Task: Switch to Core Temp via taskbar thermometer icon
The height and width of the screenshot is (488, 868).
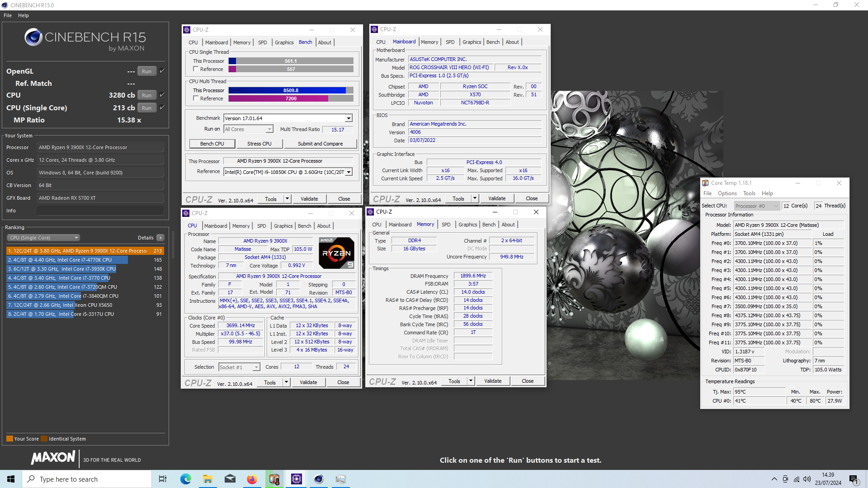Action: [274, 479]
